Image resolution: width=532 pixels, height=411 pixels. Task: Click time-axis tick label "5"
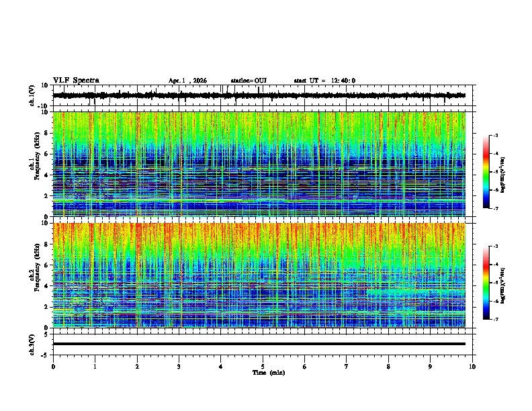263,367
